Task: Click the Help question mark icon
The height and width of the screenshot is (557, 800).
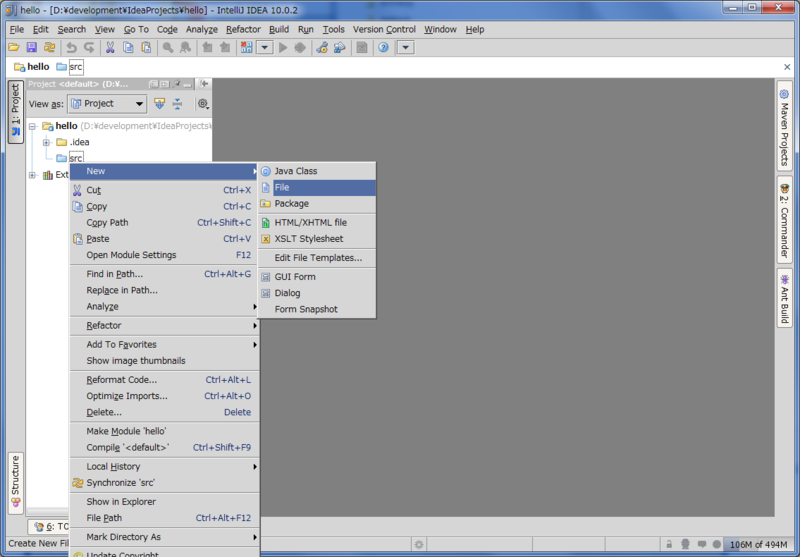Action: [x=383, y=47]
